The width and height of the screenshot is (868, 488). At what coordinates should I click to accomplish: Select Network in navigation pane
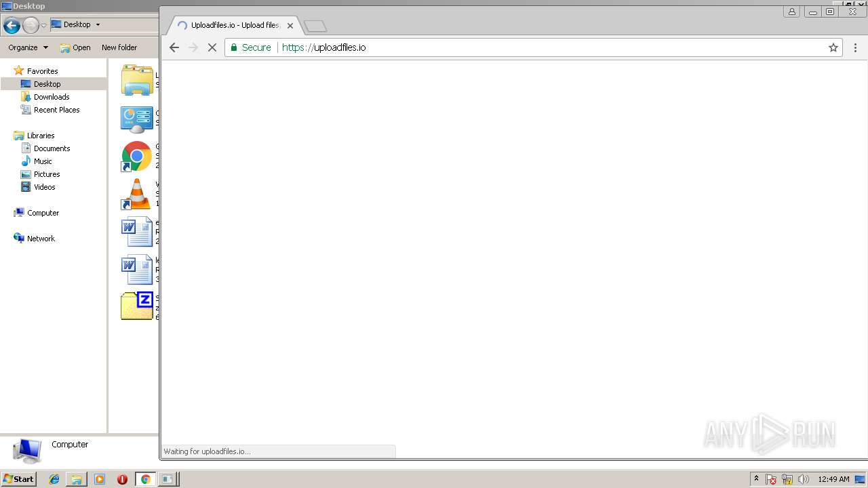click(x=41, y=239)
